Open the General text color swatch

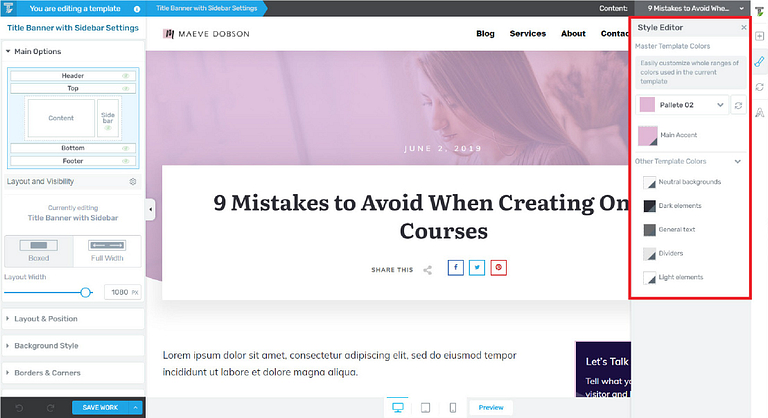click(x=649, y=230)
